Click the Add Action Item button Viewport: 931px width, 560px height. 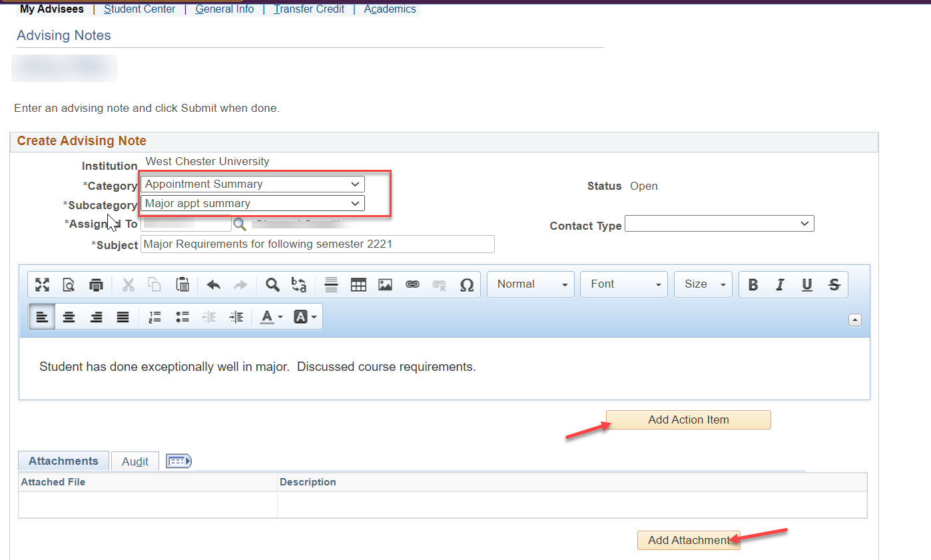[688, 420]
